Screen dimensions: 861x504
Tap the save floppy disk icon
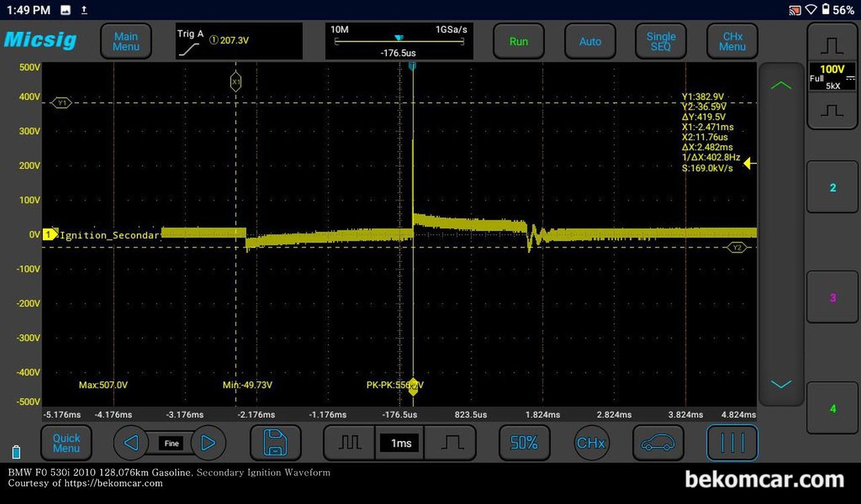tap(275, 443)
